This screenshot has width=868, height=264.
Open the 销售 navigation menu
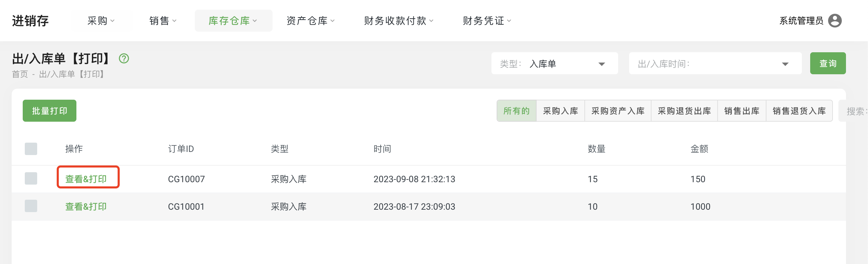point(163,21)
